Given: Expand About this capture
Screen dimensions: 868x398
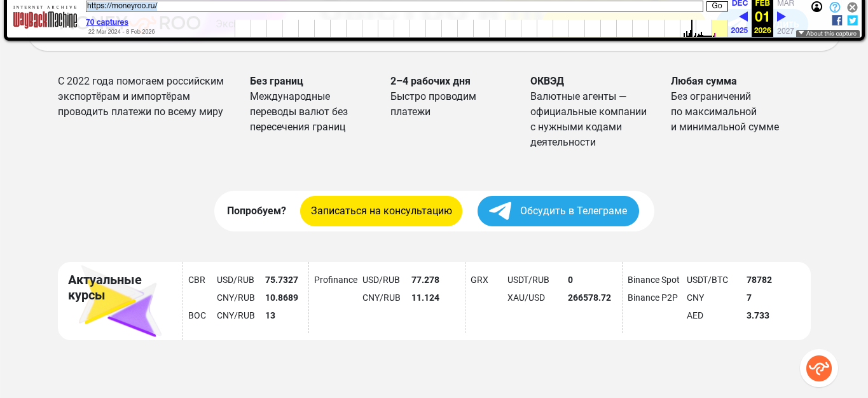Looking at the screenshot, I should pyautogui.click(x=828, y=34).
